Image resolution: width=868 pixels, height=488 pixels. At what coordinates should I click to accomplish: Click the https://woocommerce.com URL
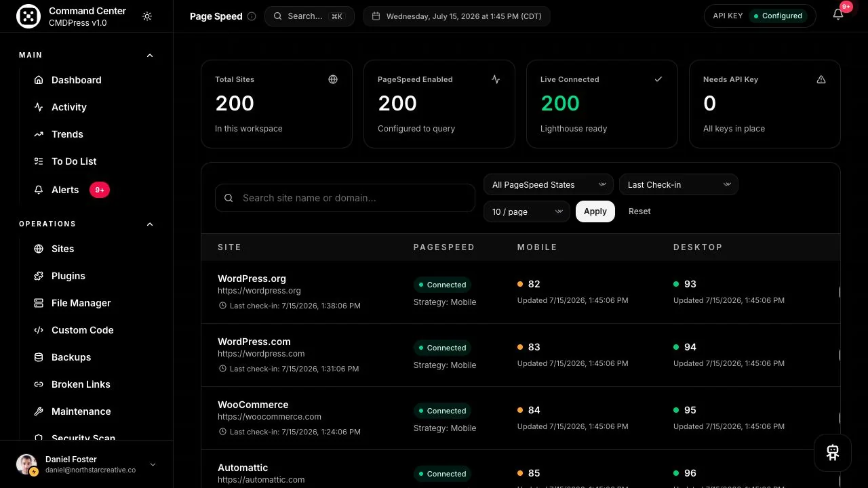(269, 417)
